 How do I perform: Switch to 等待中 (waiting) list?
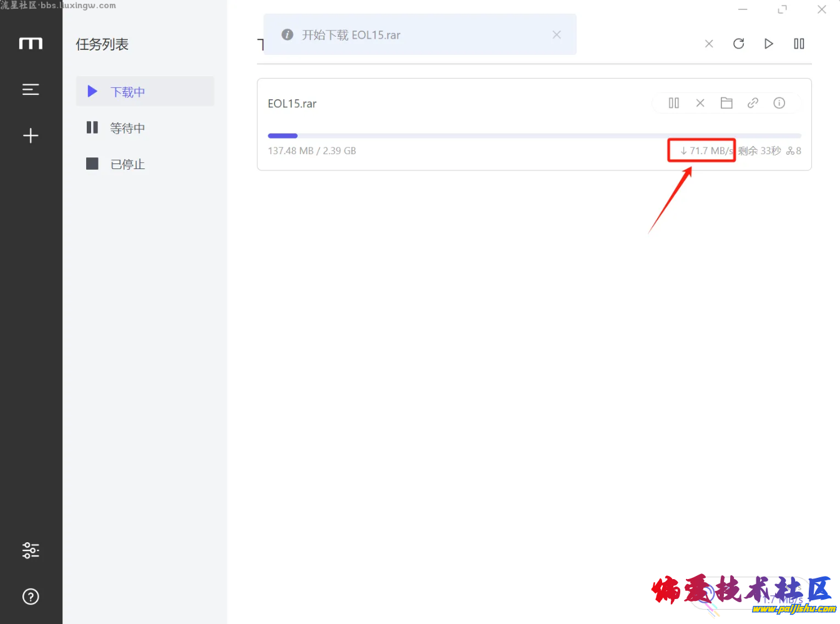pyautogui.click(x=127, y=128)
